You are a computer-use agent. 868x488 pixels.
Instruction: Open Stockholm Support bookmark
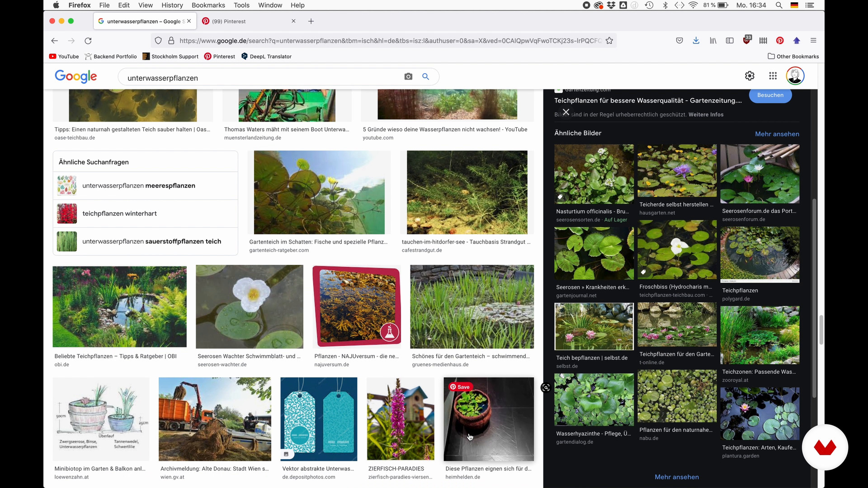170,56
